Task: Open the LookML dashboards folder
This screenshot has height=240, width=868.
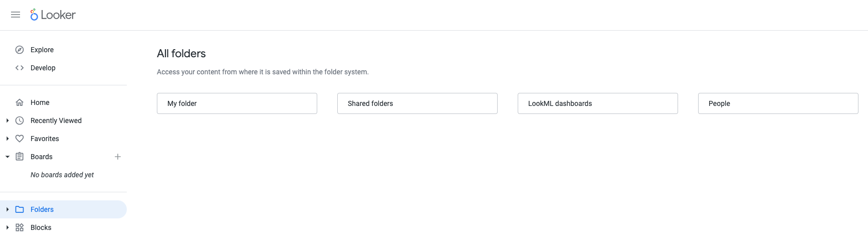Action: tap(597, 103)
